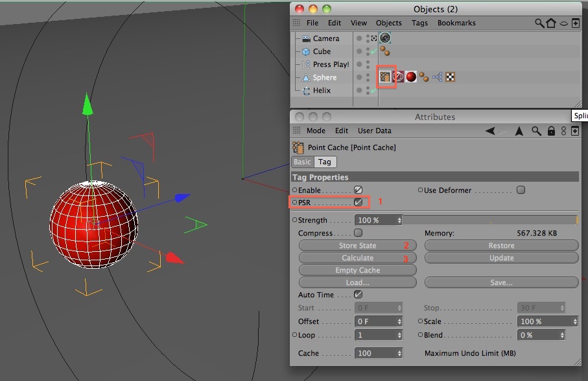Toggle the Enable checkbox
The width and height of the screenshot is (588, 381).
[358, 190]
